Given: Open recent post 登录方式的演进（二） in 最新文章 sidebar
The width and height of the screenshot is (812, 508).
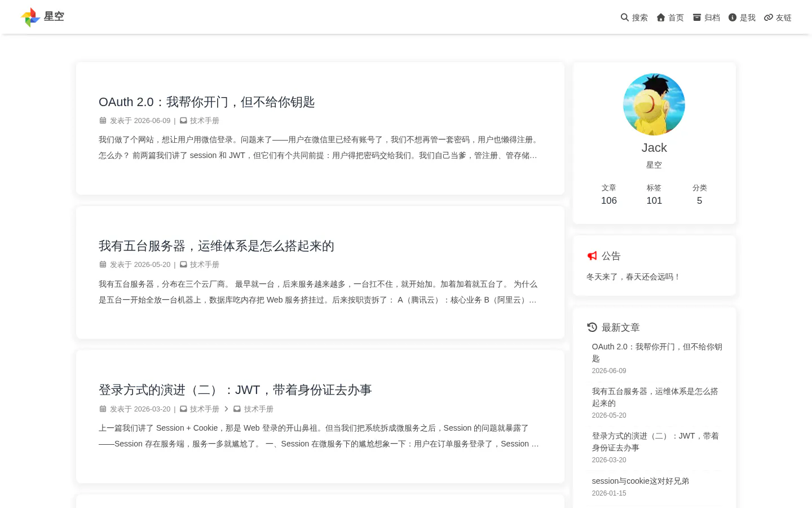Looking at the screenshot, I should point(655,442).
